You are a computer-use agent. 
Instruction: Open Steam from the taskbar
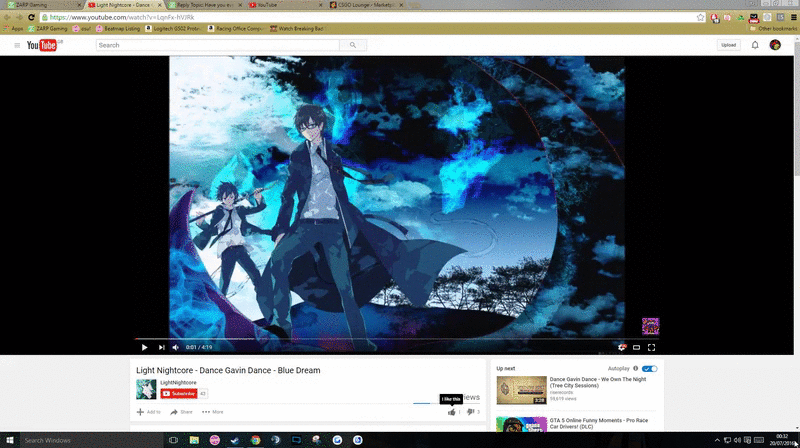(235, 440)
